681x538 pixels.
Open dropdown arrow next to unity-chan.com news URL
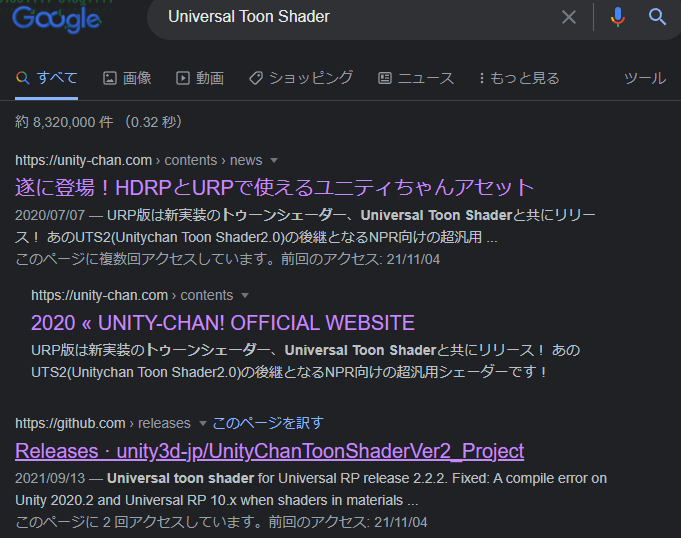tap(274, 160)
